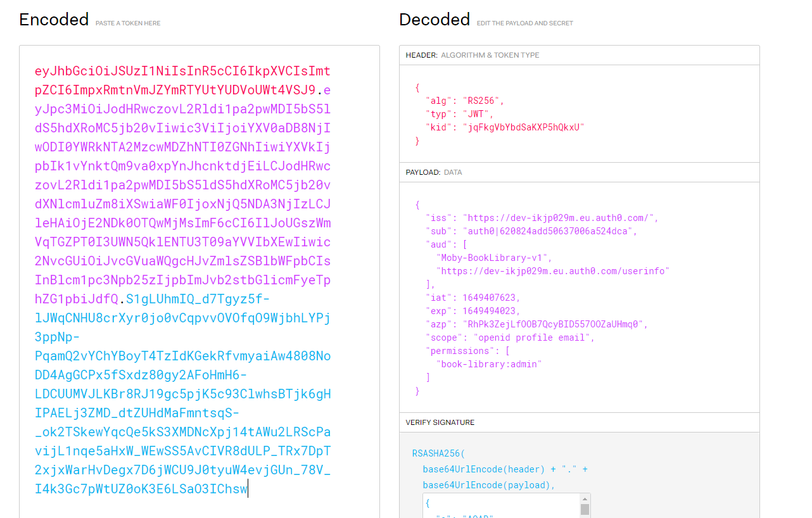Click the "PAYLOAD: DATA" section label
This screenshot has height=518, width=812.
(434, 172)
